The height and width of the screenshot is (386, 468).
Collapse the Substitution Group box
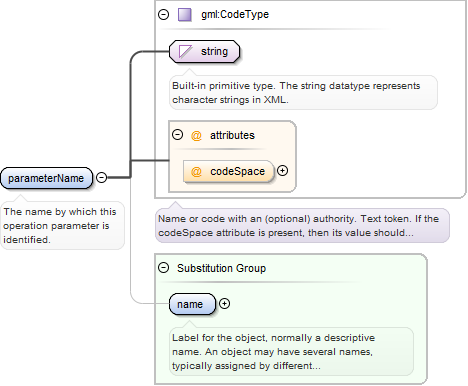[163, 268]
